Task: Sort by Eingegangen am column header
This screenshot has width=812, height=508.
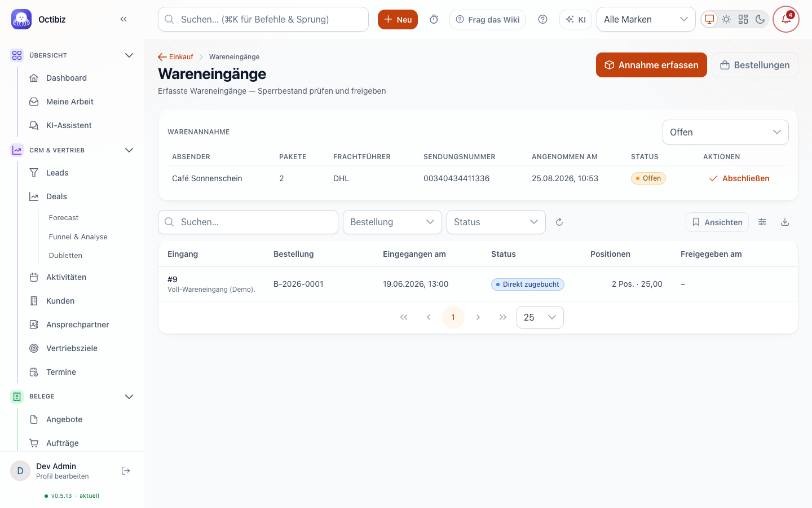Action: coord(414,254)
